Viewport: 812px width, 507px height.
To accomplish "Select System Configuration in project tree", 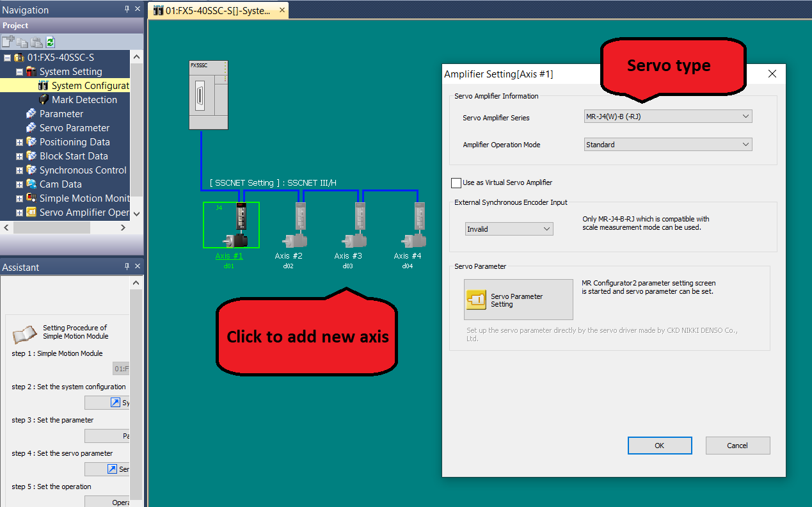I will pyautogui.click(x=90, y=86).
